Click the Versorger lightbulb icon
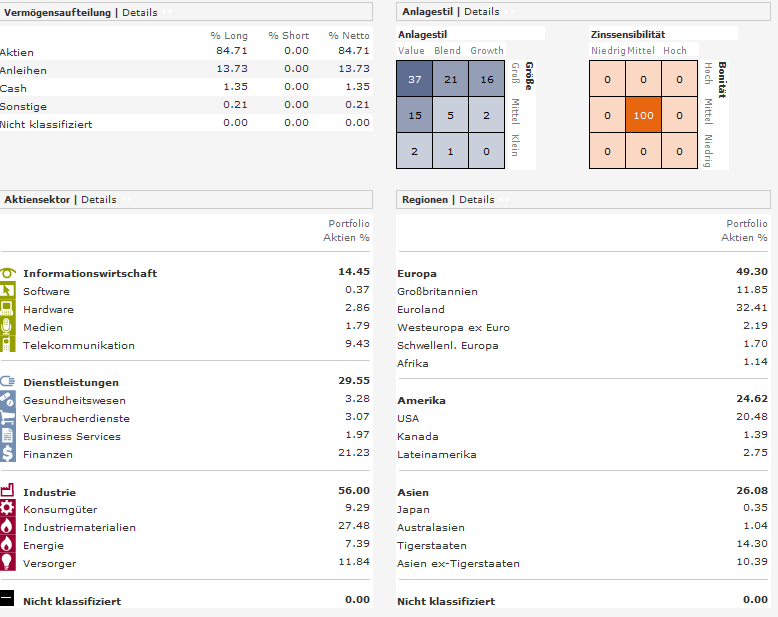The image size is (778, 617). [8, 563]
